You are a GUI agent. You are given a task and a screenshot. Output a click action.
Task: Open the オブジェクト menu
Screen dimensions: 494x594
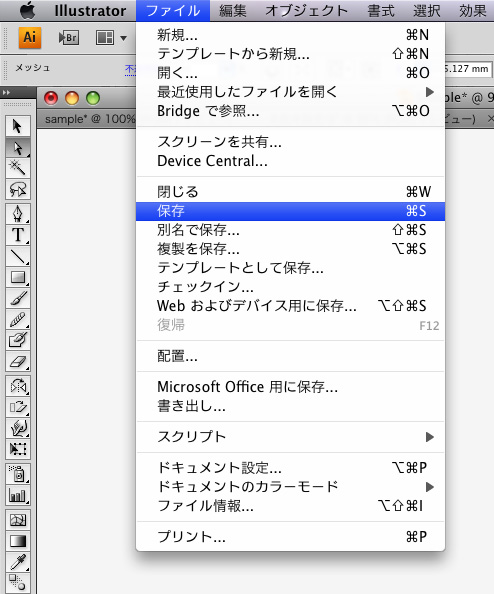306,11
